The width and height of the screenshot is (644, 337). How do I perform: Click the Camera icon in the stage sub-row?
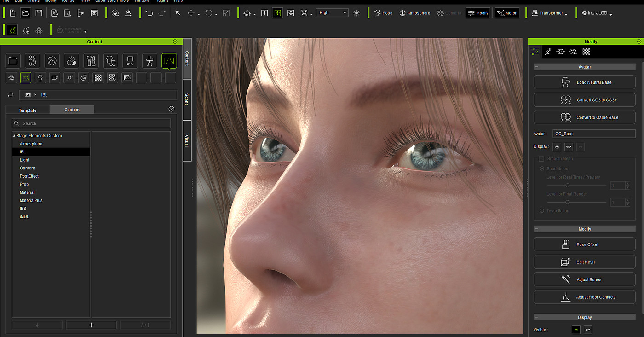point(55,78)
